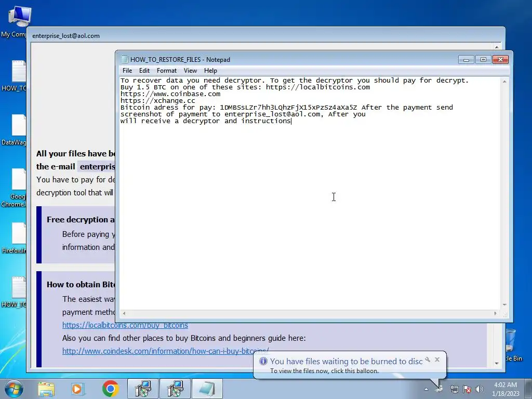Open balloon notification settings wrench icon
The height and width of the screenshot is (399, 532).
[x=428, y=360]
